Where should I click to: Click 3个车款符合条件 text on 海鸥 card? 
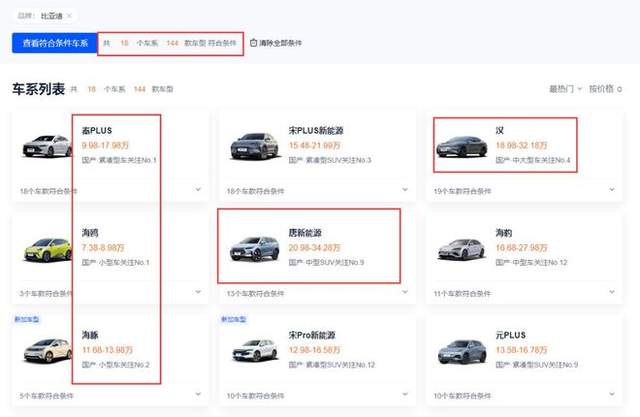pyautogui.click(x=47, y=293)
